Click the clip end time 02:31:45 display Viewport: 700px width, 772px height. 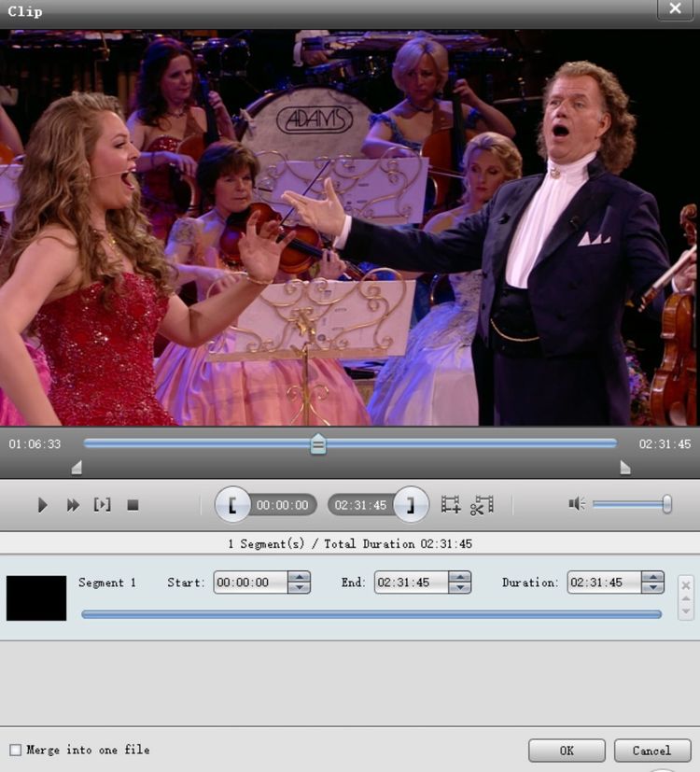pyautogui.click(x=360, y=505)
